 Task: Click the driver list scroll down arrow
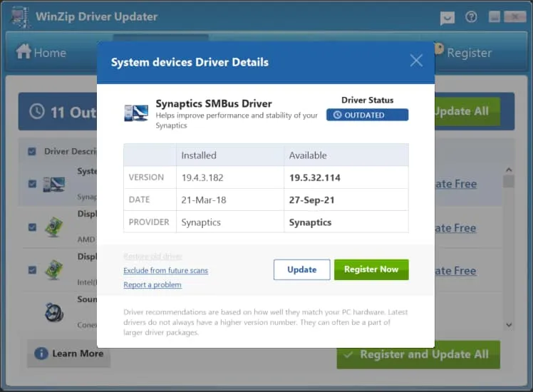pyautogui.click(x=509, y=325)
